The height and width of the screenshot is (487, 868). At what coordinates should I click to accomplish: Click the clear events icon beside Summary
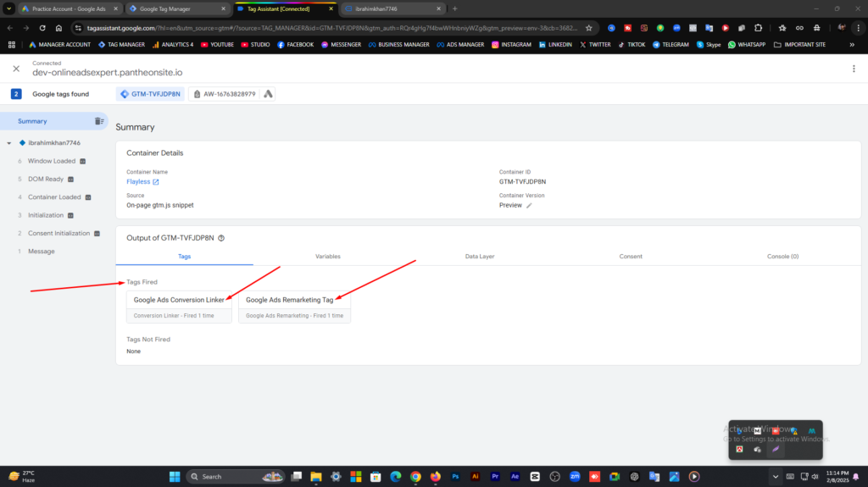tap(99, 121)
